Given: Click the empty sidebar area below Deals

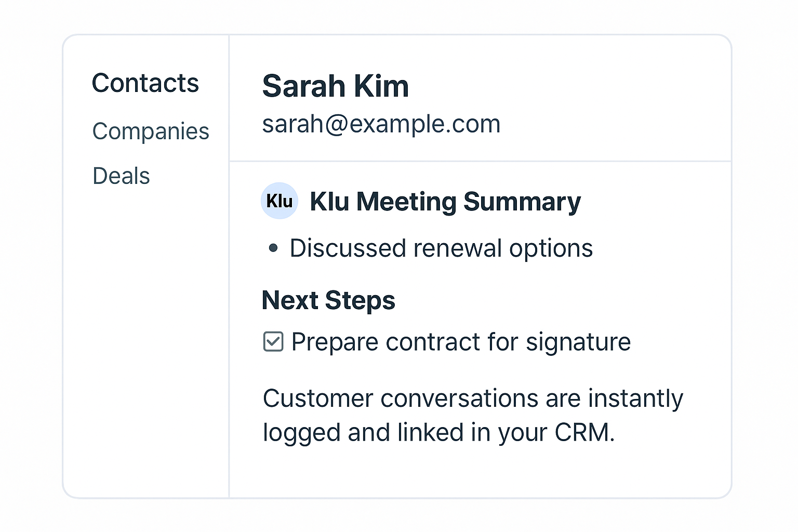Looking at the screenshot, I should (x=145, y=338).
